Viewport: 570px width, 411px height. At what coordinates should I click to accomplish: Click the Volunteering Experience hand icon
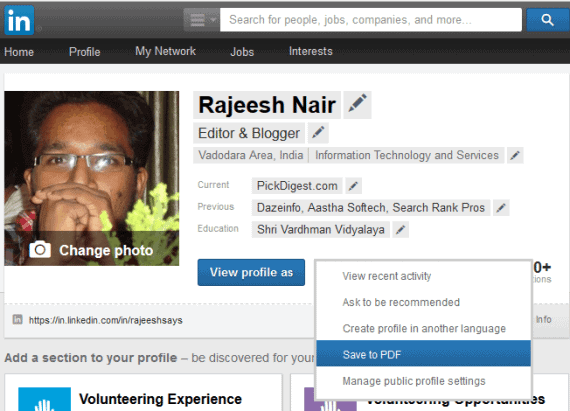click(45, 399)
